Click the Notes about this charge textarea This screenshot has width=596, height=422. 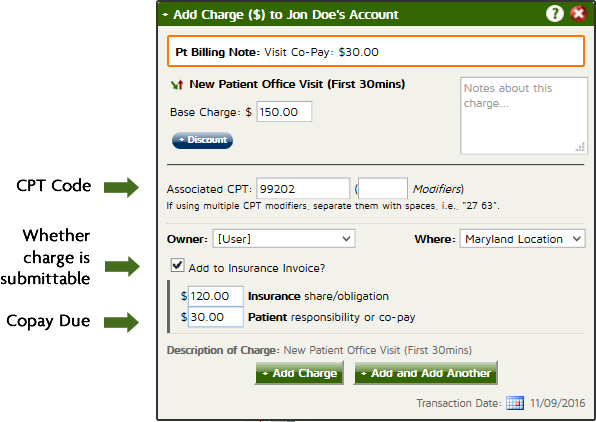524,116
